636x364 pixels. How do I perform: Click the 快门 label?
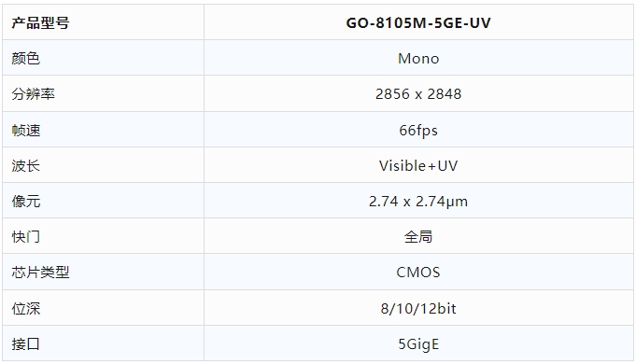26,237
